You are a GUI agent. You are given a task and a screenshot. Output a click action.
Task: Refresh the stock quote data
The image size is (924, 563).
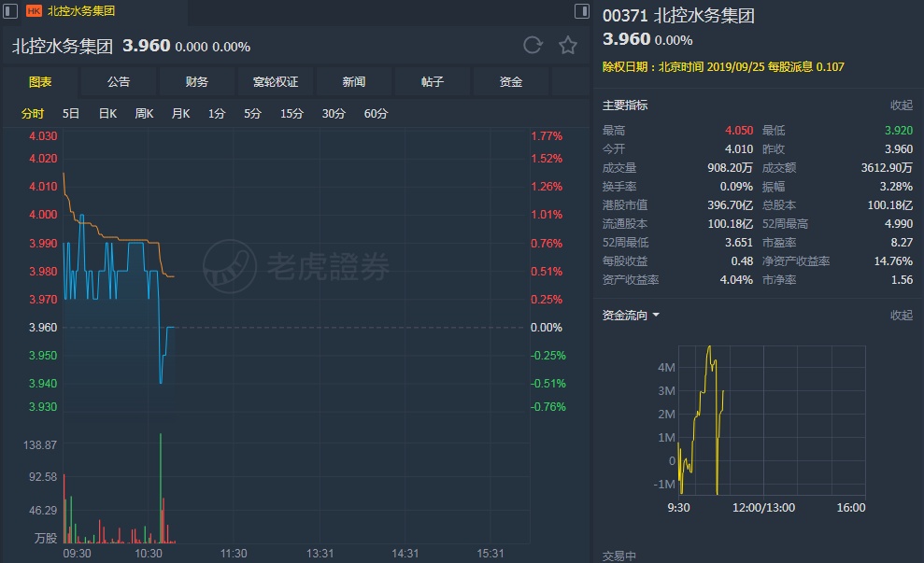[533, 46]
